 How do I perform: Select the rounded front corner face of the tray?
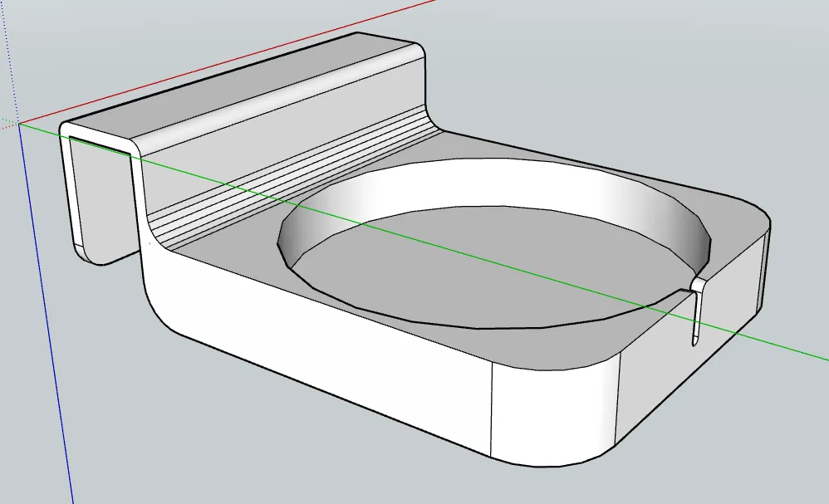click(x=555, y=414)
